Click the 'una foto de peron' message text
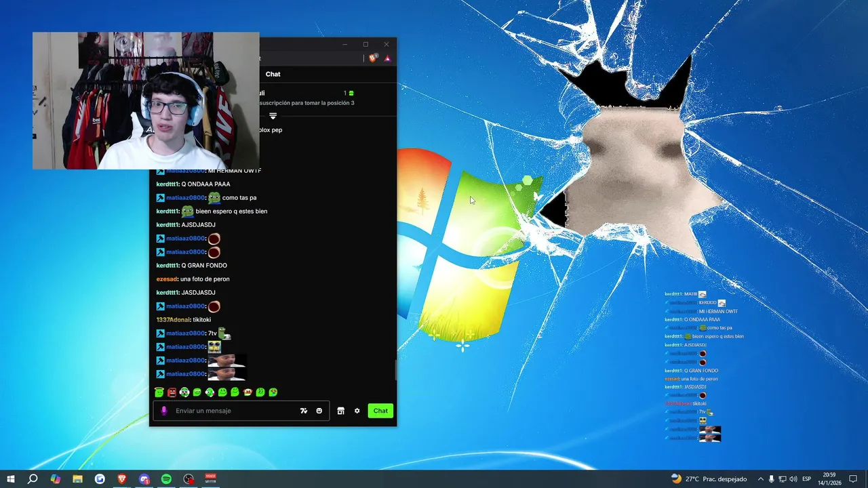The image size is (868, 488). [x=205, y=279]
